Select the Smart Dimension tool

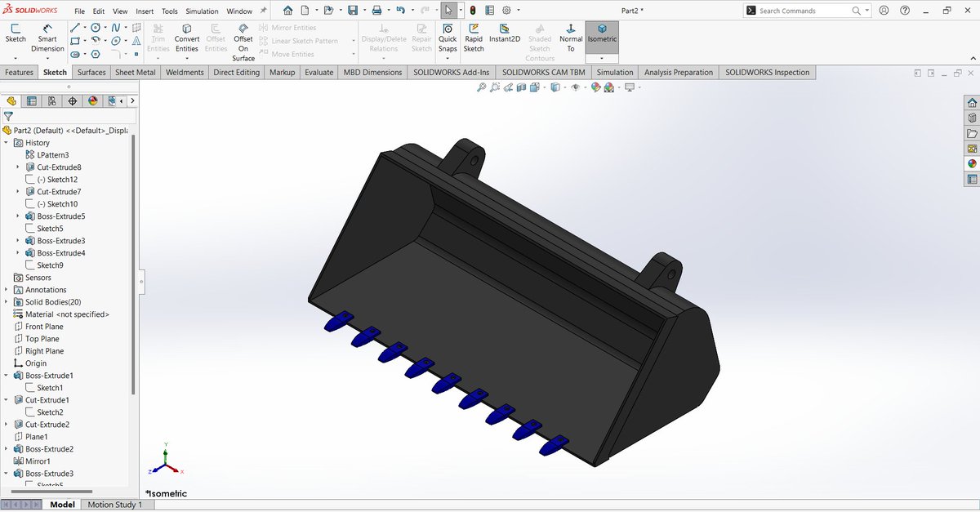point(47,38)
